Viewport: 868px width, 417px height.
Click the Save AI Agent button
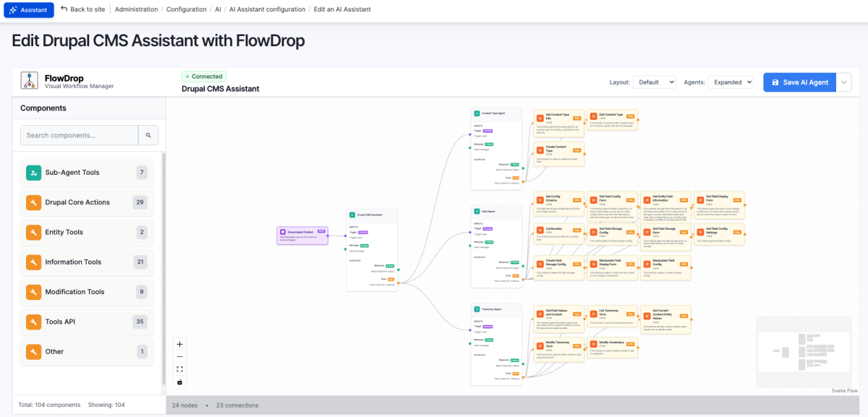799,82
